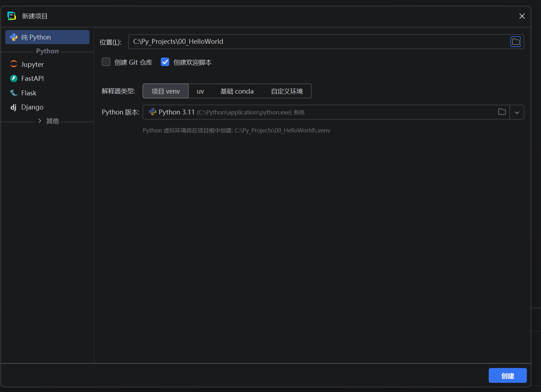The width and height of the screenshot is (541, 392).
Task: Choose 基础 conda interpreter type
Action: coord(237,91)
